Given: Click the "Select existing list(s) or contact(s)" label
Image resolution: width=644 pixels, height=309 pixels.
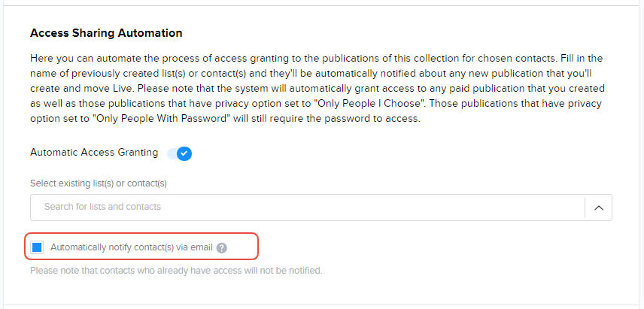Looking at the screenshot, I should pyautogui.click(x=98, y=183).
